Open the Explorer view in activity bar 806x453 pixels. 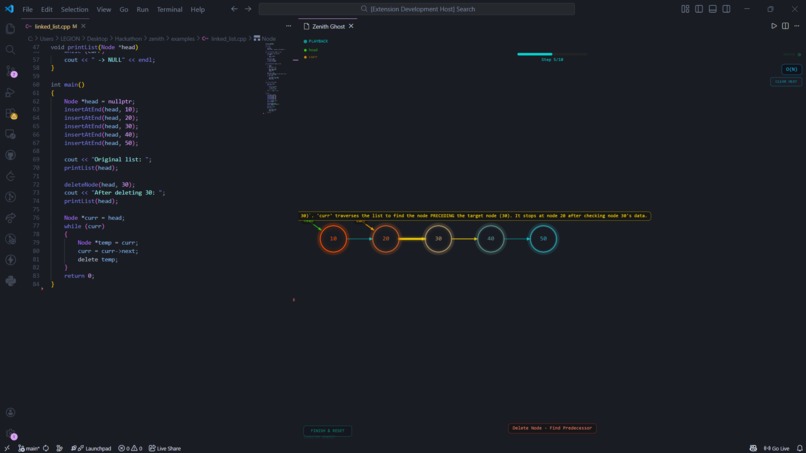click(10, 29)
